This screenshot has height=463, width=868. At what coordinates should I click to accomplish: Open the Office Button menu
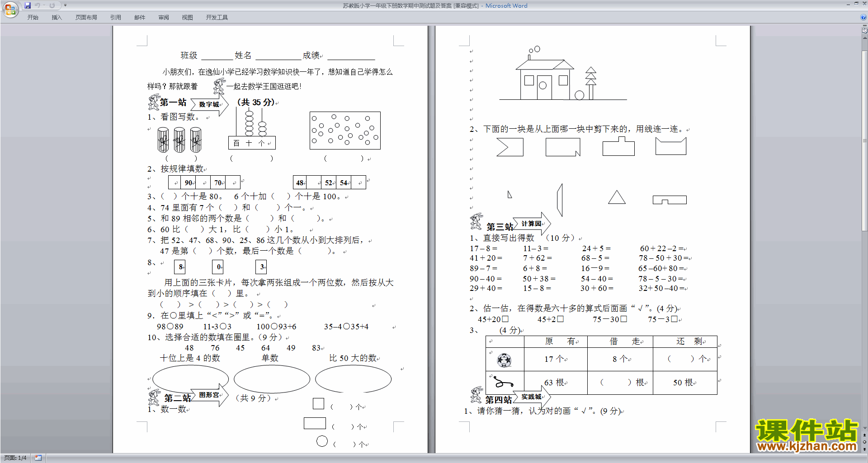pos(10,9)
